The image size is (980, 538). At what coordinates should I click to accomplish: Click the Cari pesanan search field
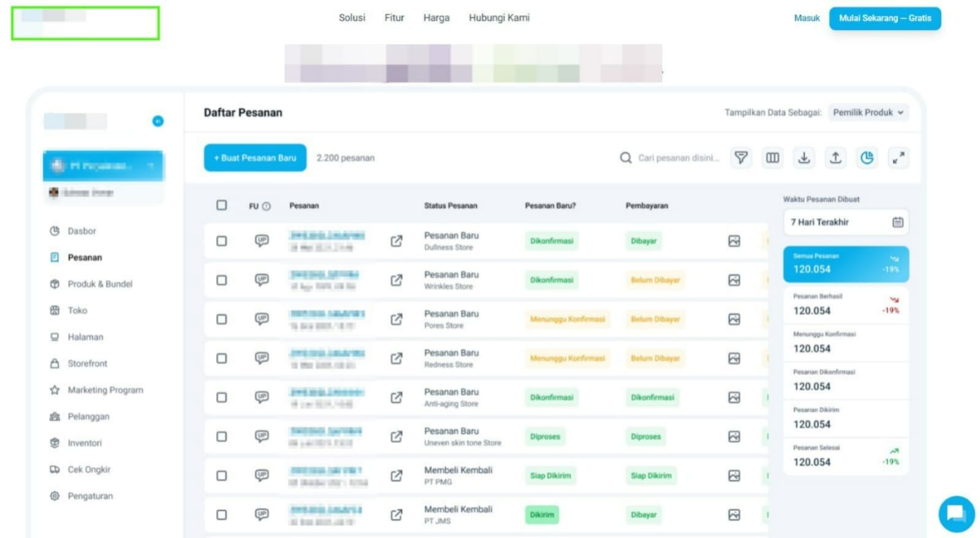click(678, 158)
